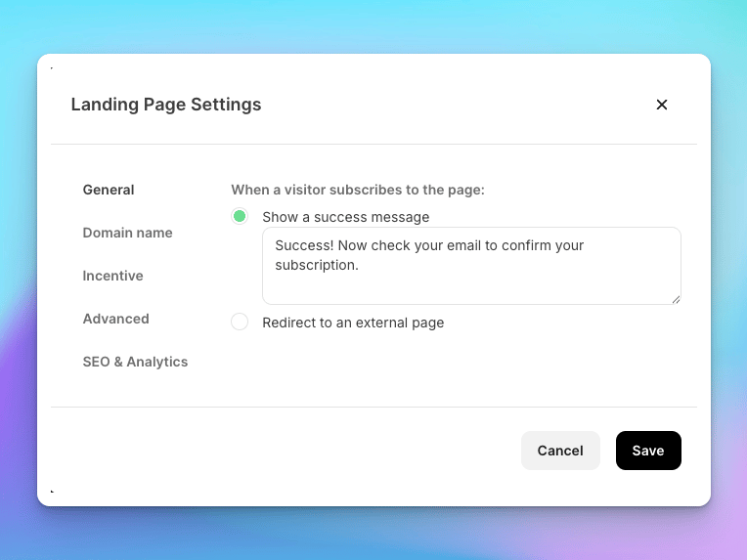This screenshot has height=560, width=747.
Task: Click the Landing Page Settings title
Action: click(x=166, y=105)
